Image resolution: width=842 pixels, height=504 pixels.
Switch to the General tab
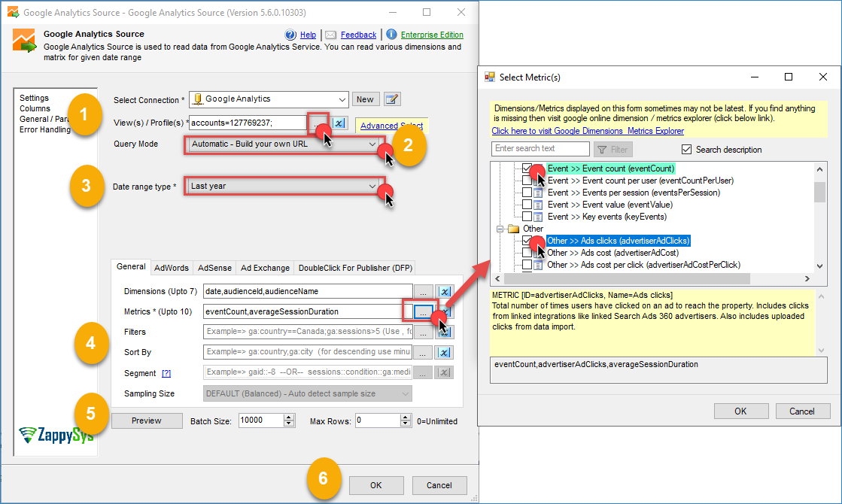[131, 267]
